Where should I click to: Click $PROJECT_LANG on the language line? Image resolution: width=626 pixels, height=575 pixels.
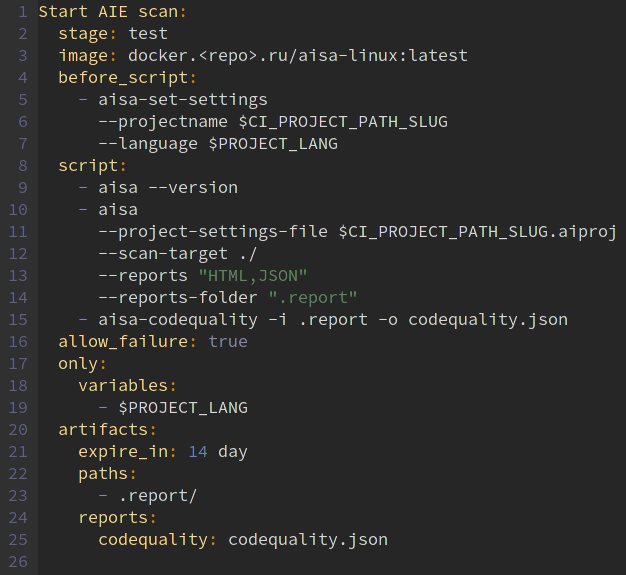pos(273,144)
